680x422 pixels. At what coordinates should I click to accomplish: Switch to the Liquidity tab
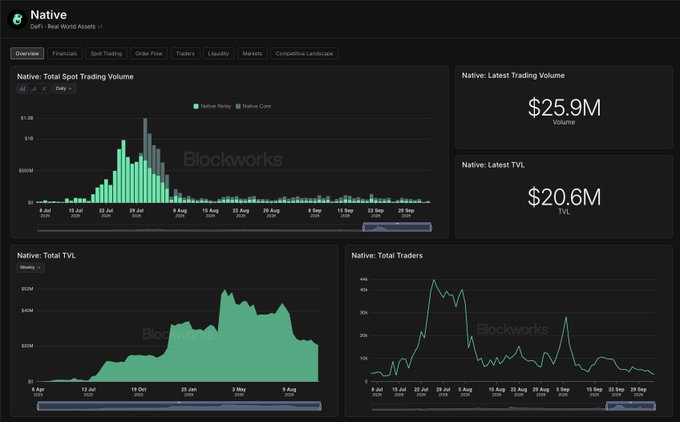point(218,53)
